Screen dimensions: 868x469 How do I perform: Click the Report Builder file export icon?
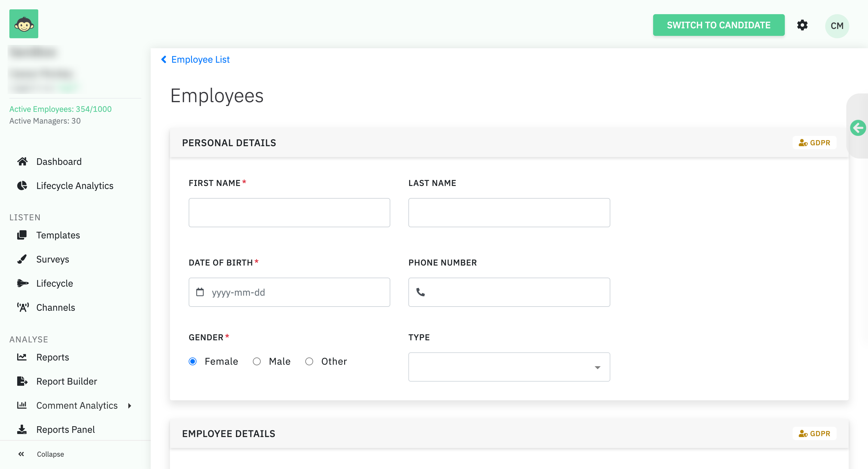point(22,381)
